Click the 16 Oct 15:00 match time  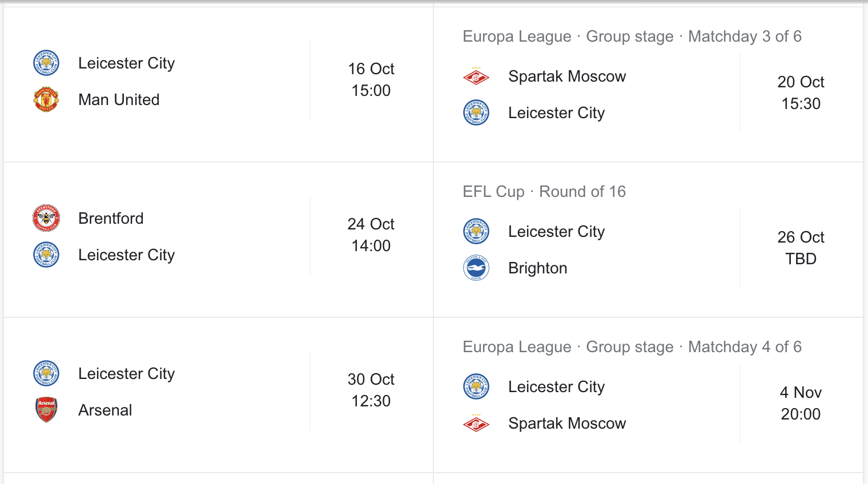point(371,79)
